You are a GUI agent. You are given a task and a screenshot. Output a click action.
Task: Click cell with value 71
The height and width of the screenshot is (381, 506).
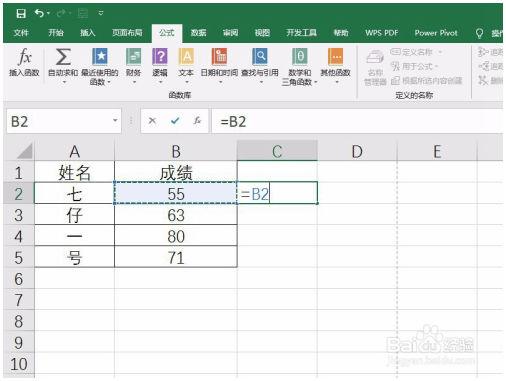[x=176, y=257]
